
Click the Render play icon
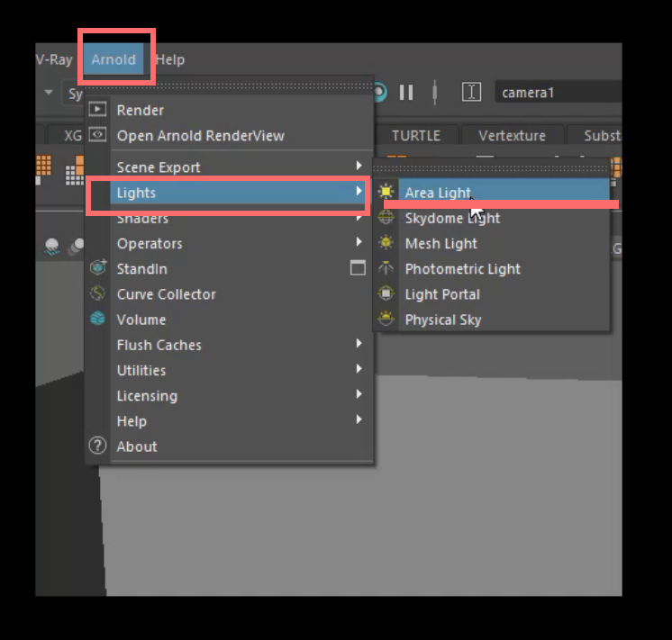point(97,109)
